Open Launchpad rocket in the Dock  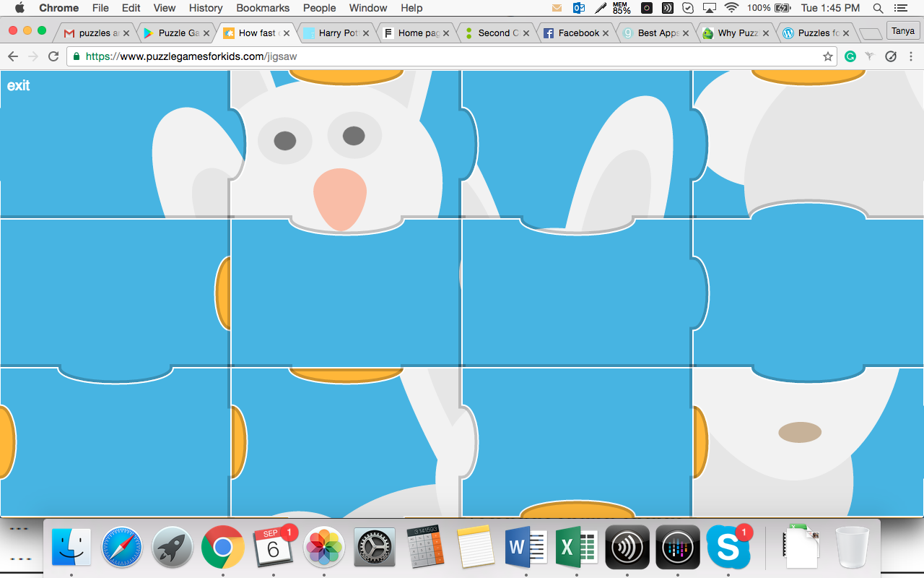173,547
